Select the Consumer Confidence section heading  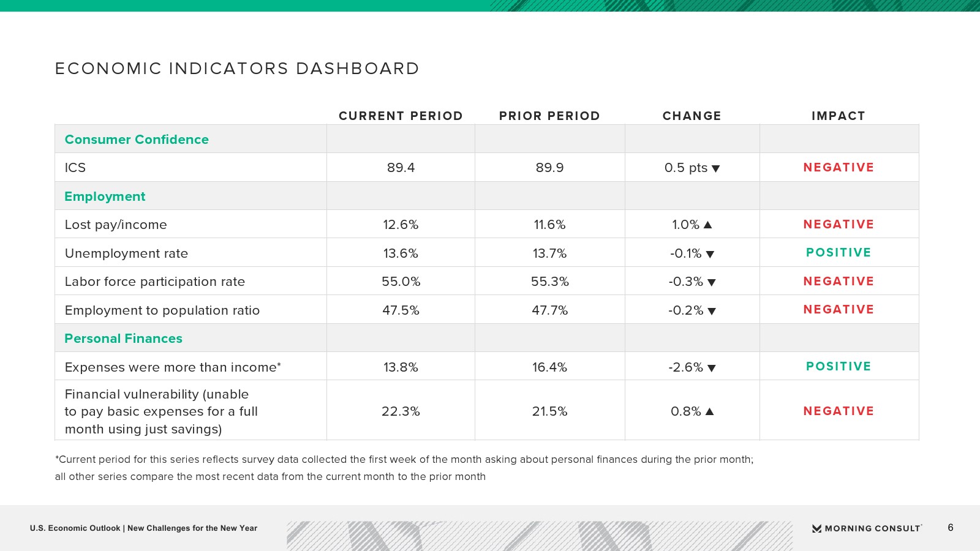(x=137, y=140)
